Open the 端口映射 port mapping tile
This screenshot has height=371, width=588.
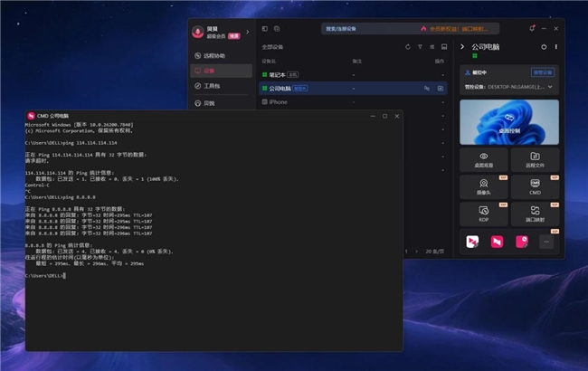pyautogui.click(x=536, y=214)
